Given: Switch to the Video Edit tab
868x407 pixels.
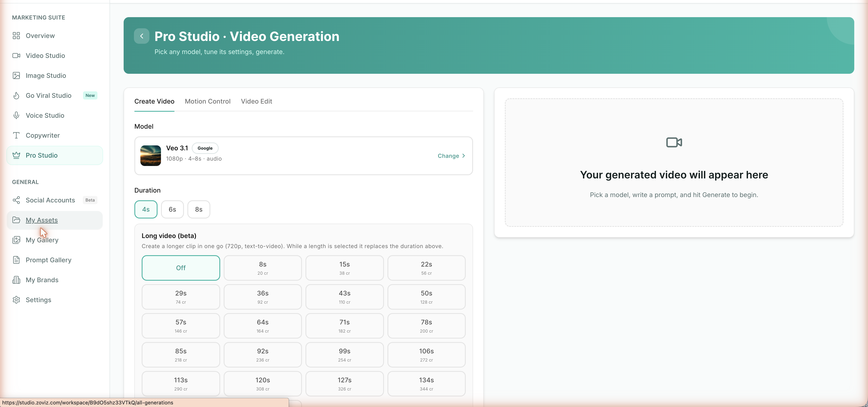Looking at the screenshot, I should point(256,101).
